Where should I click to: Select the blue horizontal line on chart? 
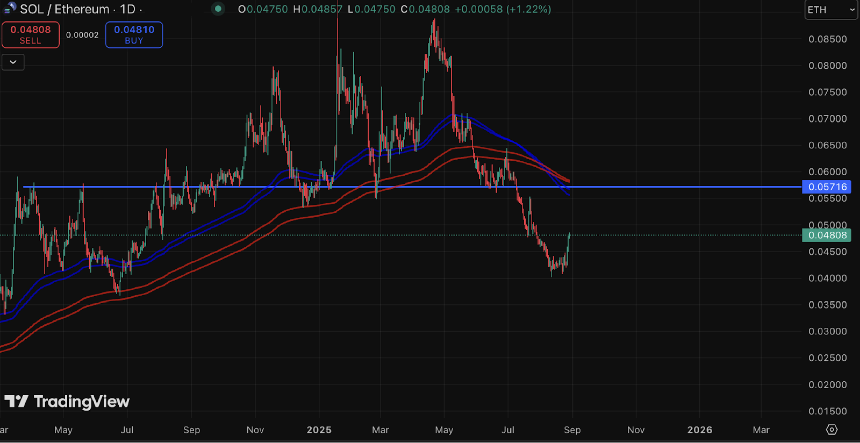click(400, 187)
